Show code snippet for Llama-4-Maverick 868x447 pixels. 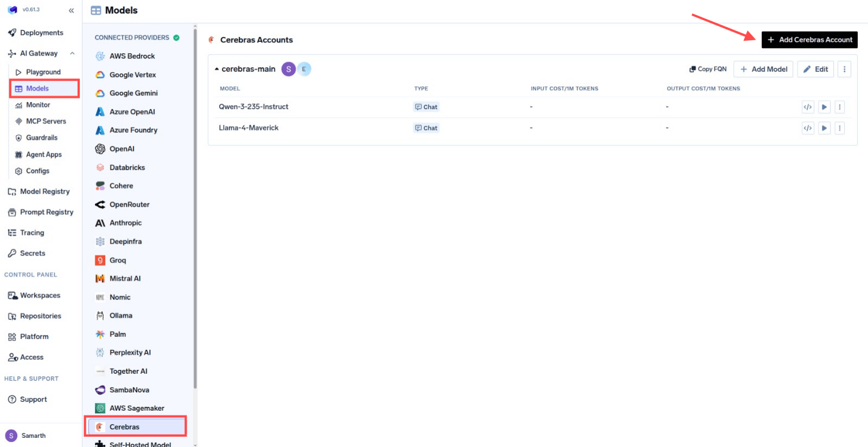pyautogui.click(x=808, y=128)
